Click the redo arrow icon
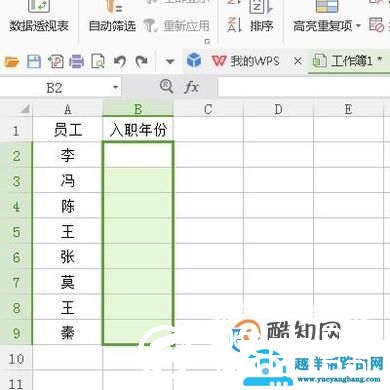Screen dimensions: 390x390 [141, 62]
